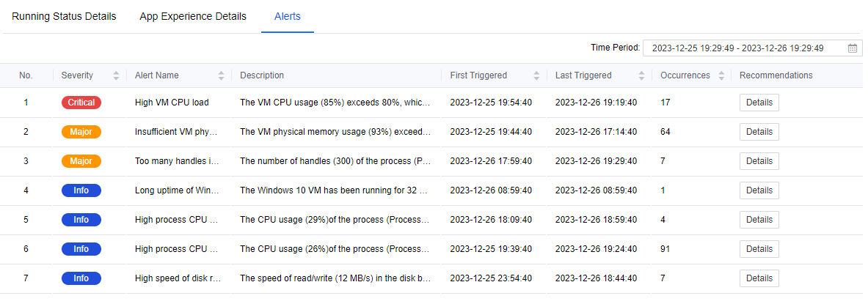Show Details for long Windows uptime alert
The height and width of the screenshot is (304, 868).
point(759,190)
